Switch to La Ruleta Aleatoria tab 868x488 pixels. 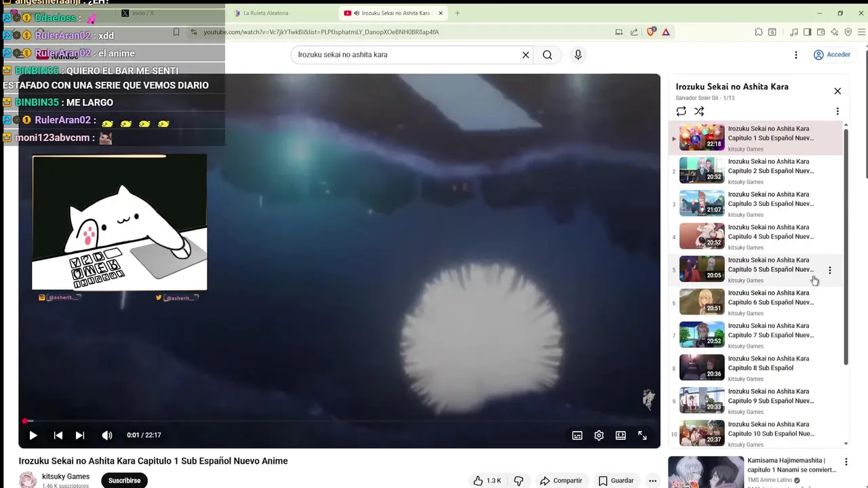click(x=265, y=13)
